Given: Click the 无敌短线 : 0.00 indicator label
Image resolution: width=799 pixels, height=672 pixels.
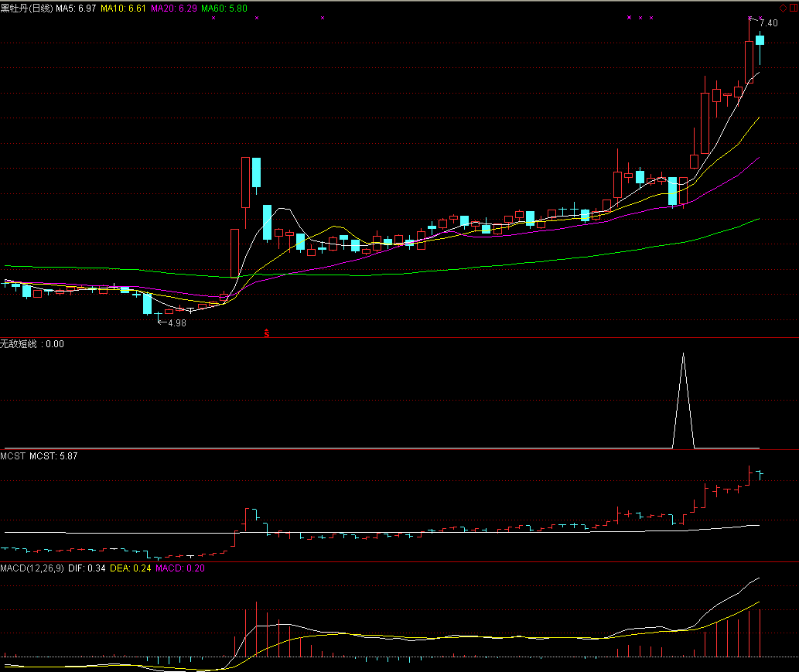Looking at the screenshot, I should click(32, 344).
